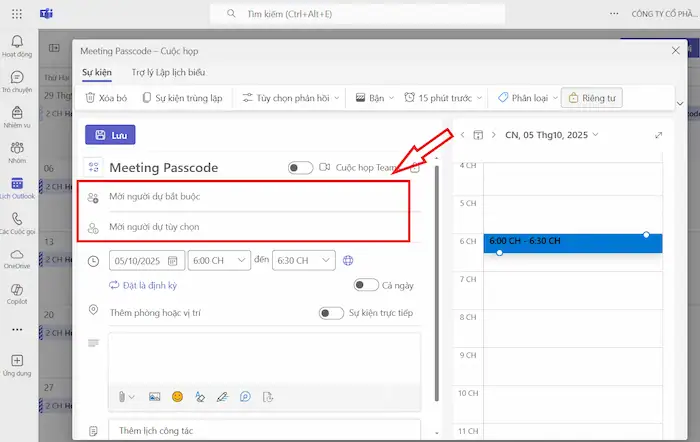The width and height of the screenshot is (700, 442).
Task: Turn on Sự kiện trực tiếp toggle
Action: 331,313
